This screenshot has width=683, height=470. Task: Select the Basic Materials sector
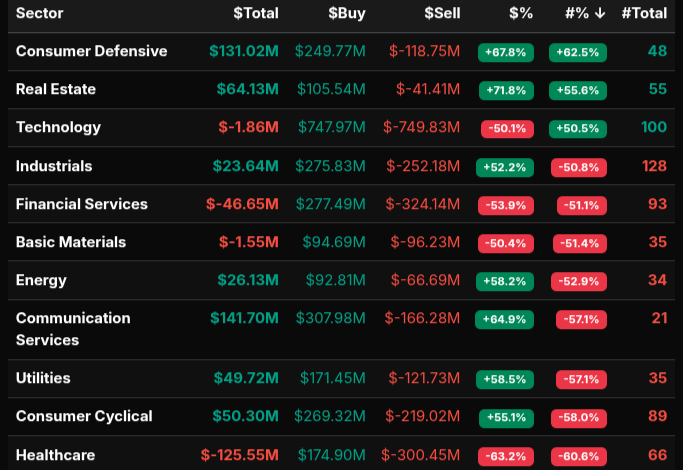click(71, 242)
